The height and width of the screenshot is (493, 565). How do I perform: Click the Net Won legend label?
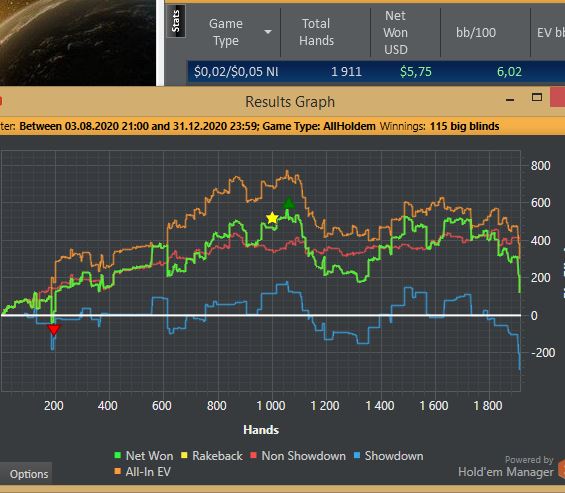point(149,456)
